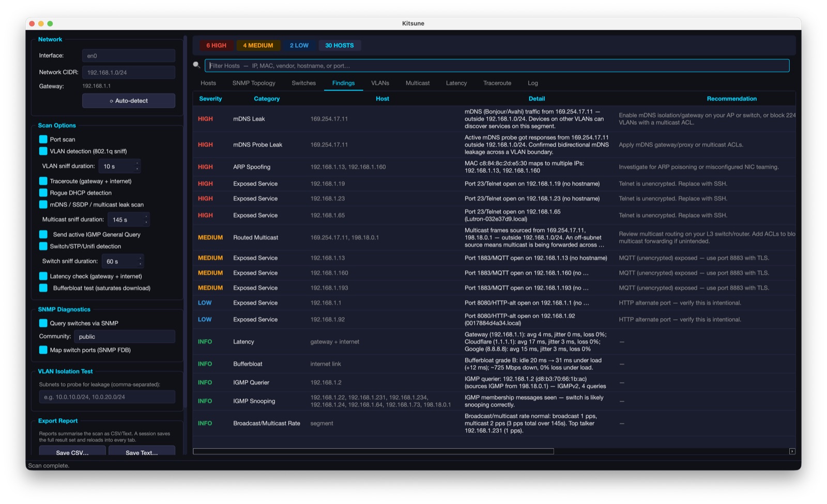Sort by Host column header
Image resolution: width=827 pixels, height=504 pixels.
click(x=382, y=99)
